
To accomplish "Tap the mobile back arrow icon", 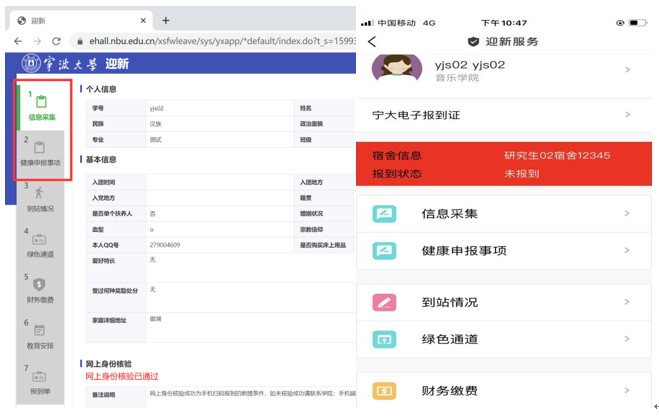I will [x=372, y=41].
